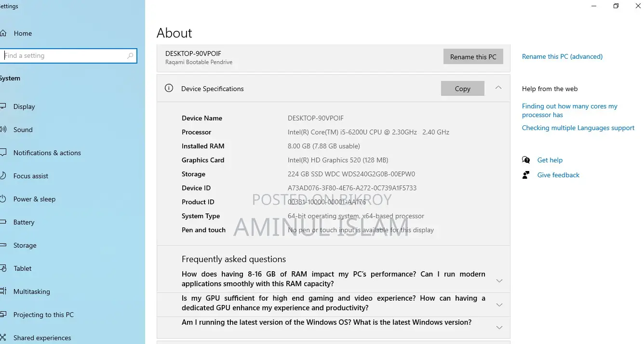Image resolution: width=644 pixels, height=344 pixels.
Task: Click the 224 GB SSD storage value
Action: (351, 174)
